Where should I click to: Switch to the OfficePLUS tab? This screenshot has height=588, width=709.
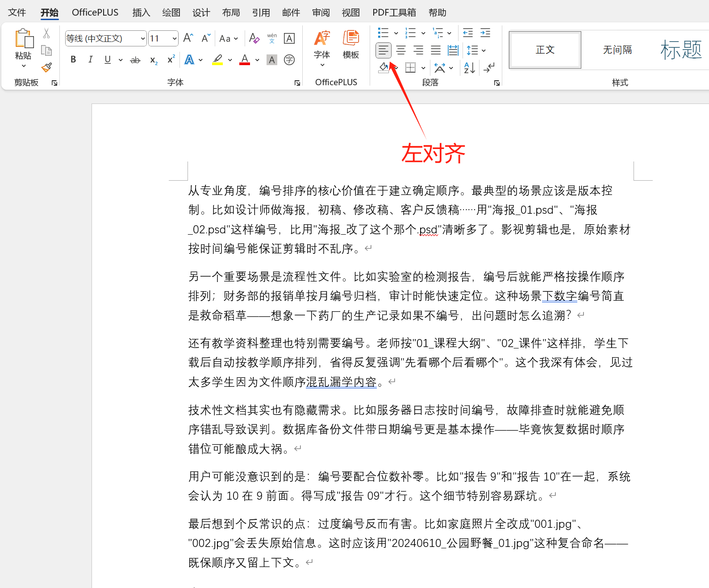click(x=95, y=12)
